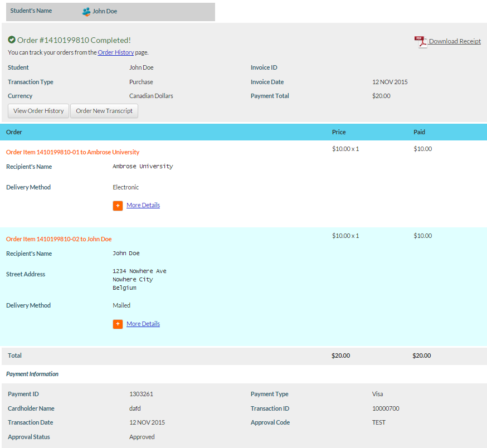Image resolution: width=487 pixels, height=448 pixels.
Task: Click the student user icon beside John Doe
Action: pos(86,11)
